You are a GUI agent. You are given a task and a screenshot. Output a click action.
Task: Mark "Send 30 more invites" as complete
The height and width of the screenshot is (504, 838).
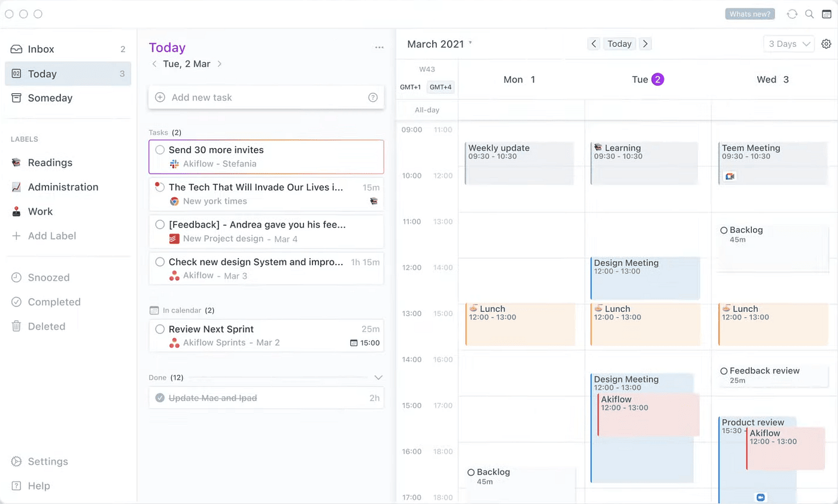tap(160, 150)
